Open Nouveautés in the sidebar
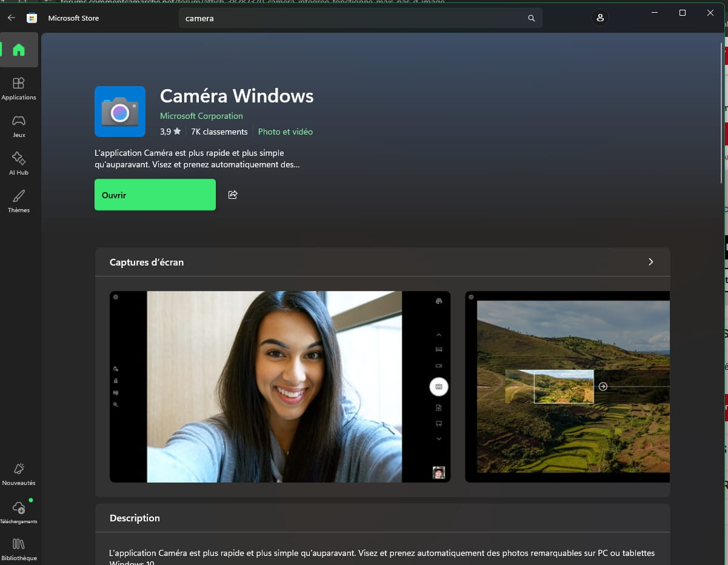The width and height of the screenshot is (728, 565). 19,473
